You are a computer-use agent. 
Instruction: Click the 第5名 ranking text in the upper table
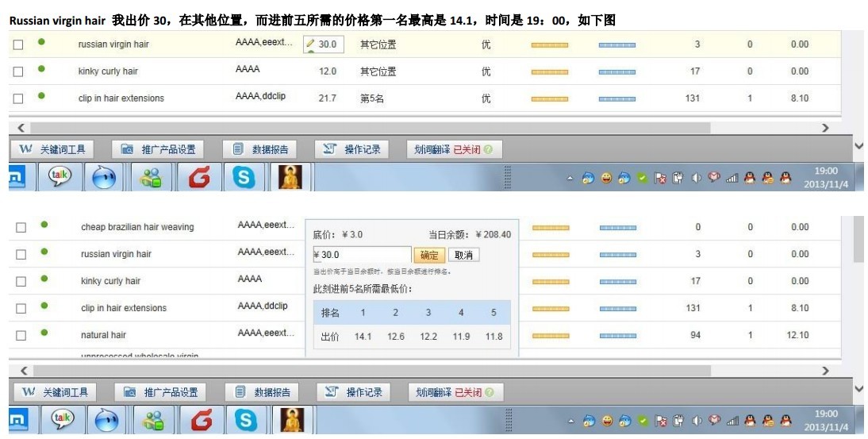tap(372, 98)
